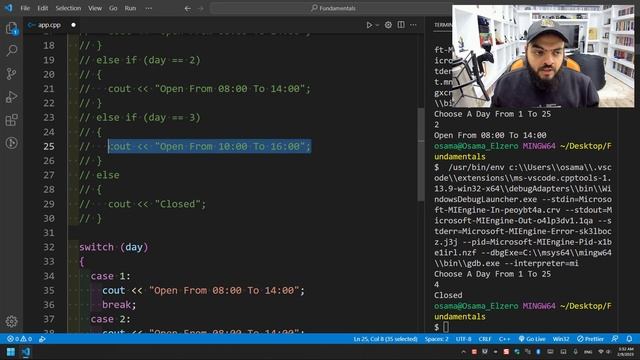The height and width of the screenshot is (360, 640).
Task: Click the terminal 'Open From 08:00 To 14:00' output
Action: (490, 135)
